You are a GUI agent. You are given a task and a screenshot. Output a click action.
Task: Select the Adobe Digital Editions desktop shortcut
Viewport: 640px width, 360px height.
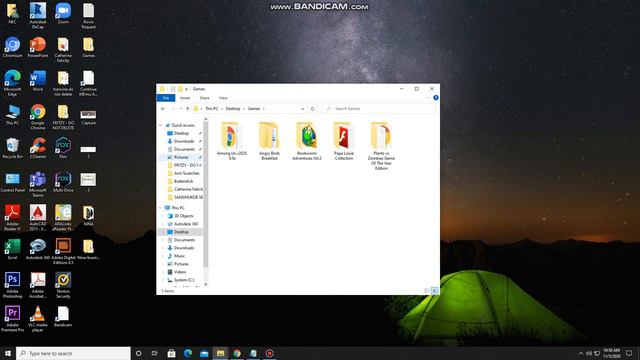click(x=63, y=251)
